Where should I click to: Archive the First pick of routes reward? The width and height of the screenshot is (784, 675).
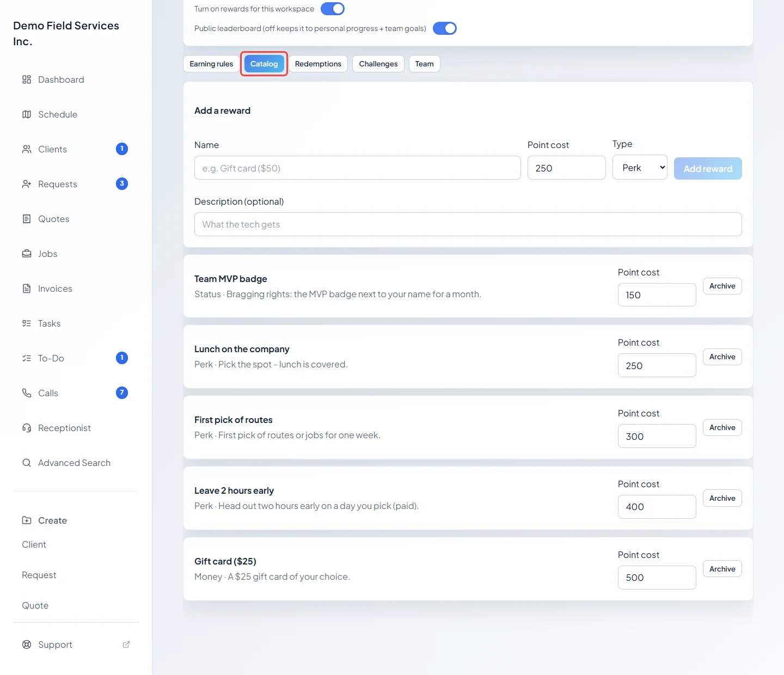click(x=722, y=427)
